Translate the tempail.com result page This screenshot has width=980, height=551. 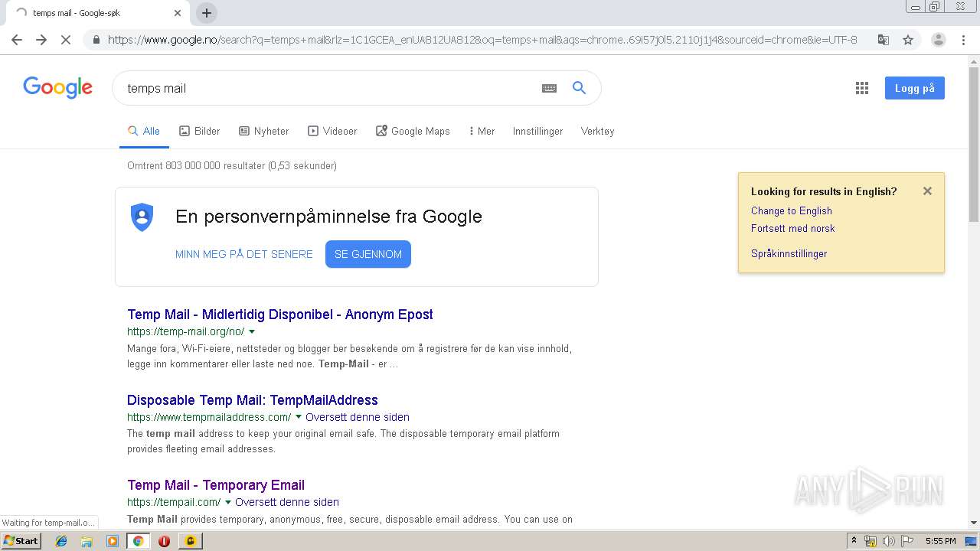tap(287, 502)
